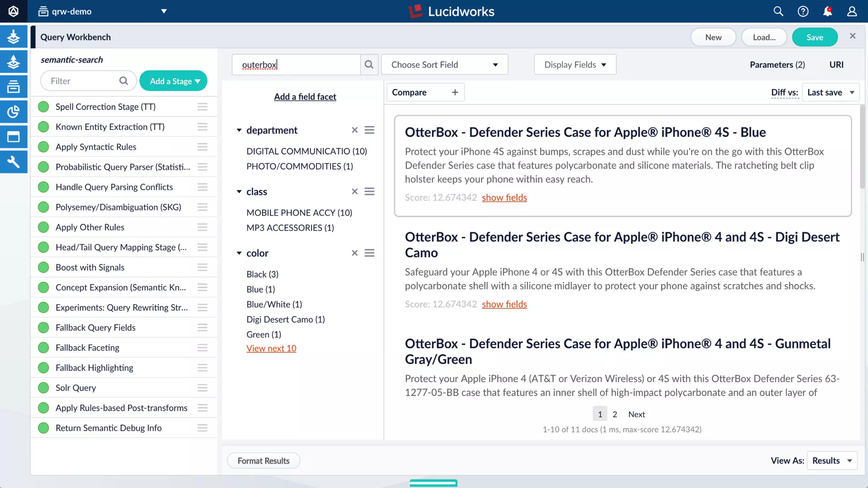This screenshot has height=488, width=868.
Task: Click View next 10 colors link
Action: (x=271, y=348)
